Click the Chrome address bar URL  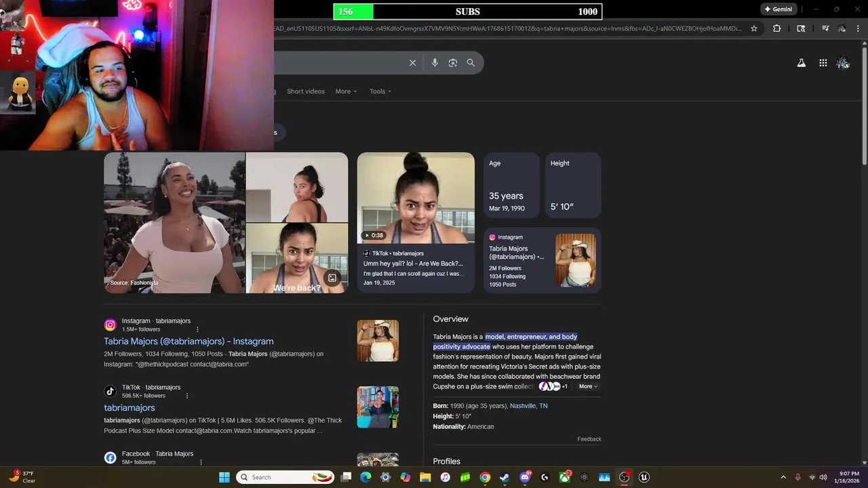tap(508, 28)
